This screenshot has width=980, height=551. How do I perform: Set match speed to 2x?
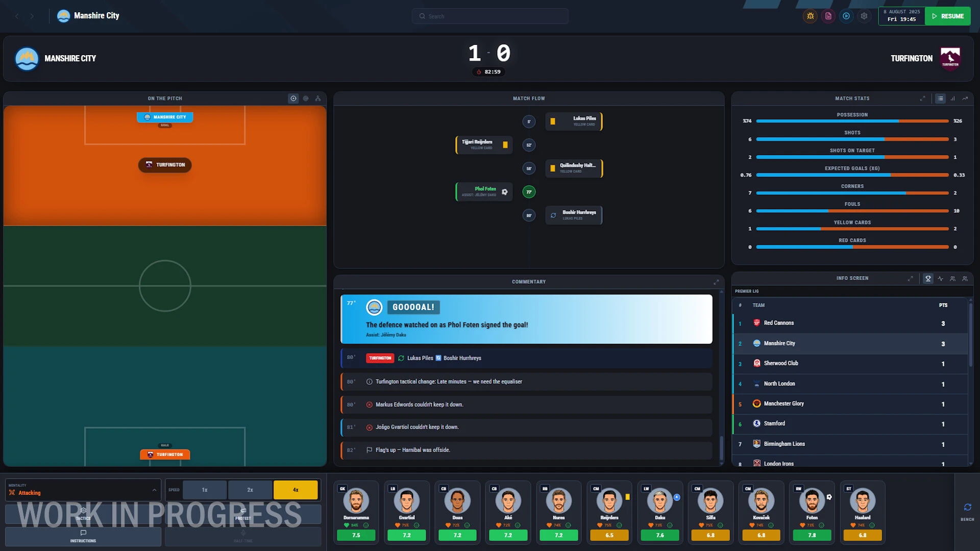point(250,490)
